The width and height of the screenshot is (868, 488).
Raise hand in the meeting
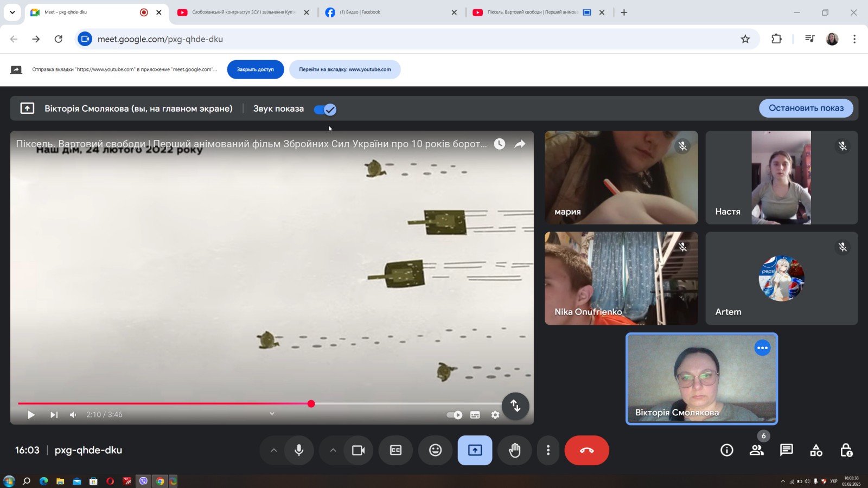(x=515, y=450)
